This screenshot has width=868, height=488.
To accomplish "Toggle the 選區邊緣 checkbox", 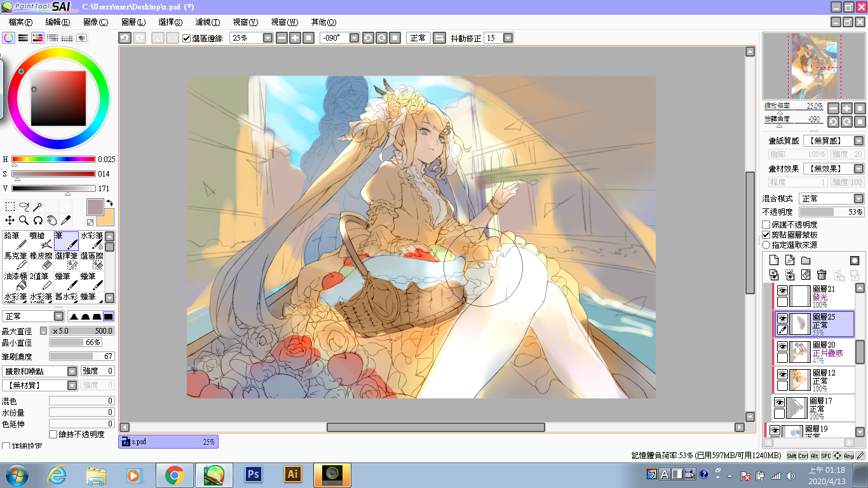I will [x=186, y=38].
